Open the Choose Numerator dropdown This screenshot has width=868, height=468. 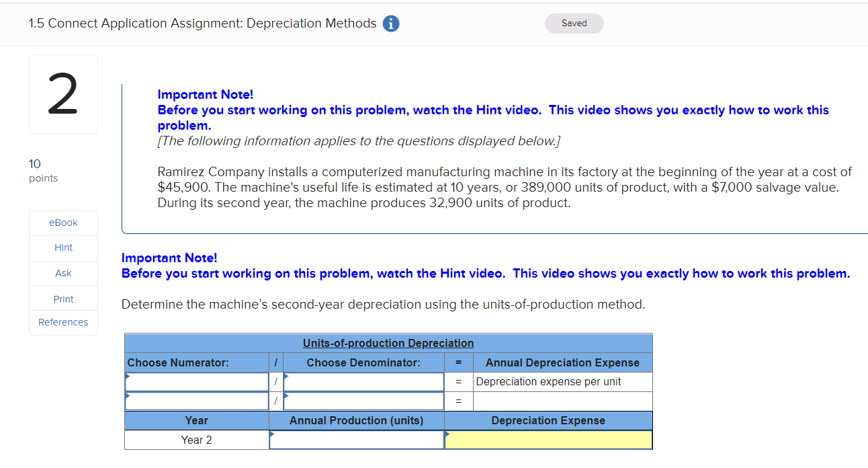(196, 381)
